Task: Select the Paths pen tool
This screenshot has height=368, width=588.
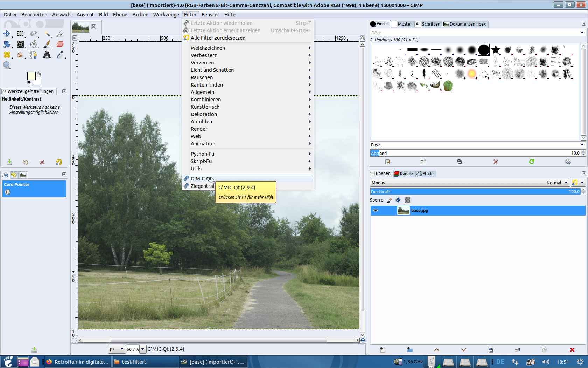Action: [x=34, y=55]
